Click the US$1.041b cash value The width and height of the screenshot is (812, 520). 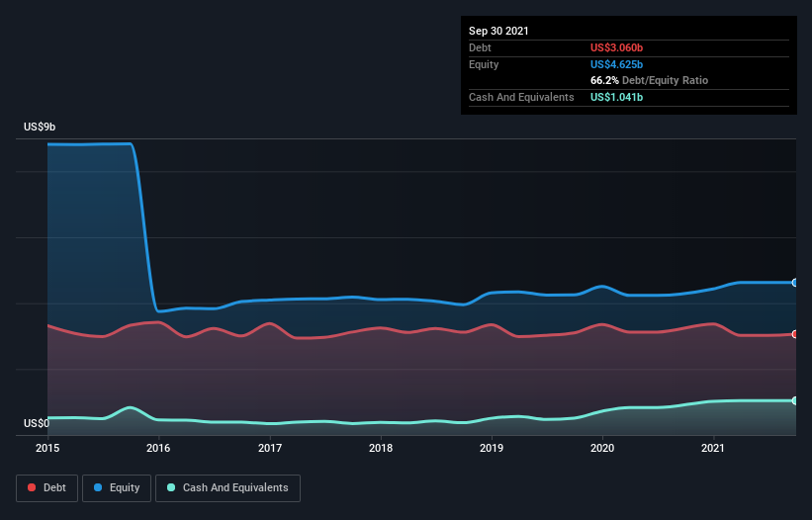(616, 97)
